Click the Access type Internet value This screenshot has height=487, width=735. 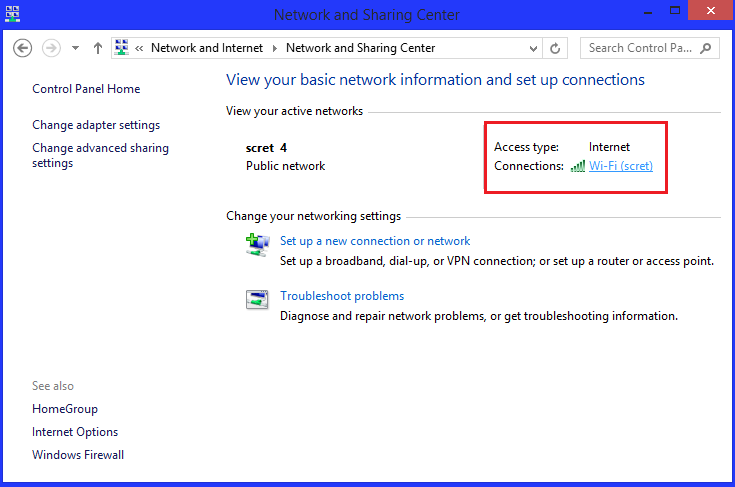[609, 147]
